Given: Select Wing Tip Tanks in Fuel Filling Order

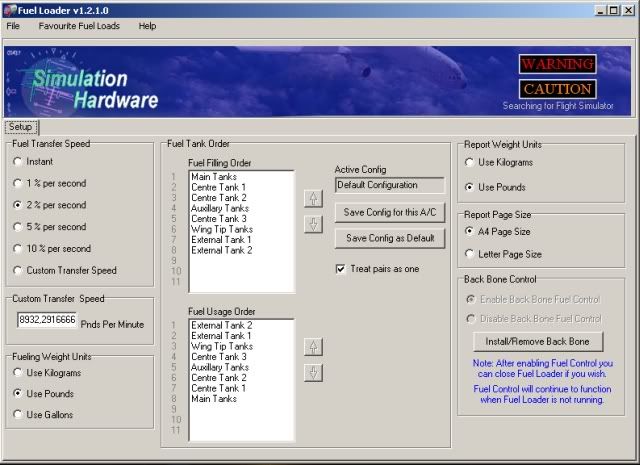Looking at the screenshot, I should 221,229.
